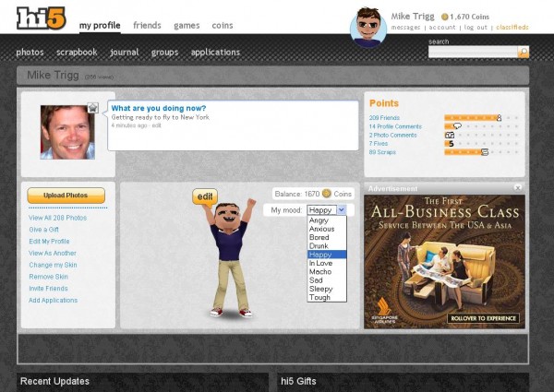Viewport: 554px width, 392px height.
Task: Click the friends person icon on Points bar
Action: point(499,118)
